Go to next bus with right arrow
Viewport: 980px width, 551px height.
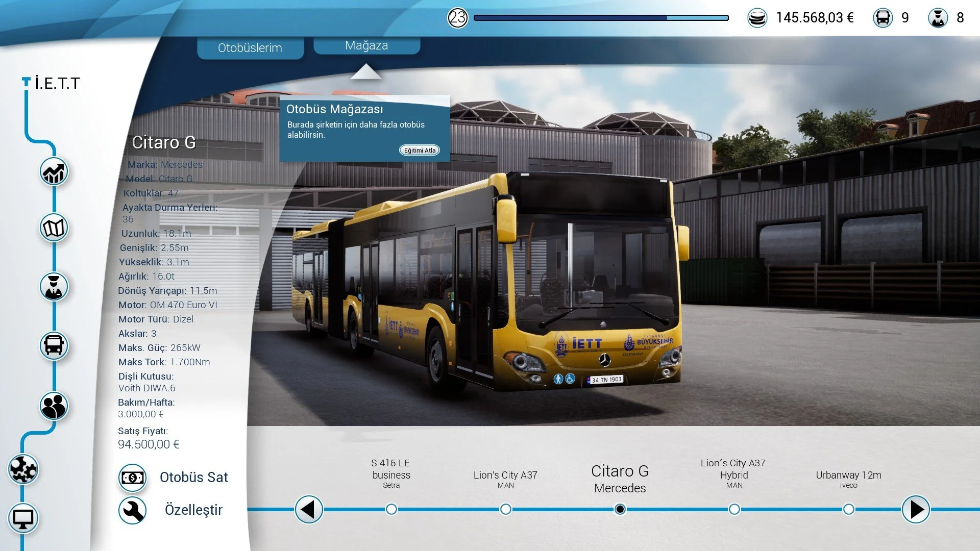[x=916, y=509]
